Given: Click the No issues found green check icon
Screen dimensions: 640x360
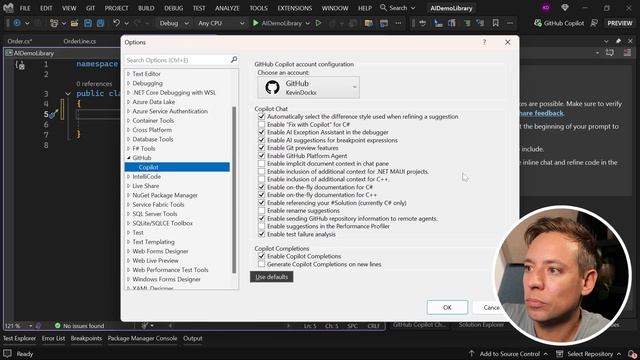Looking at the screenshot, I should (58, 325).
